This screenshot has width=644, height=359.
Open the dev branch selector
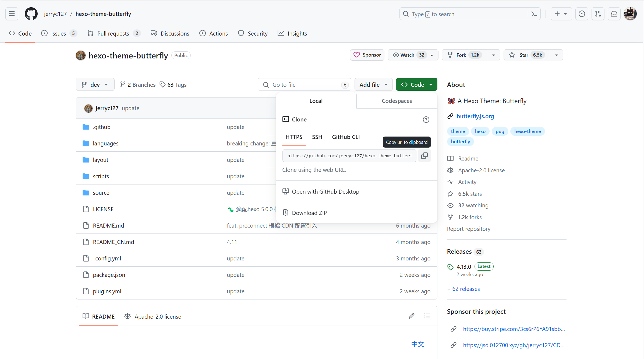point(95,85)
